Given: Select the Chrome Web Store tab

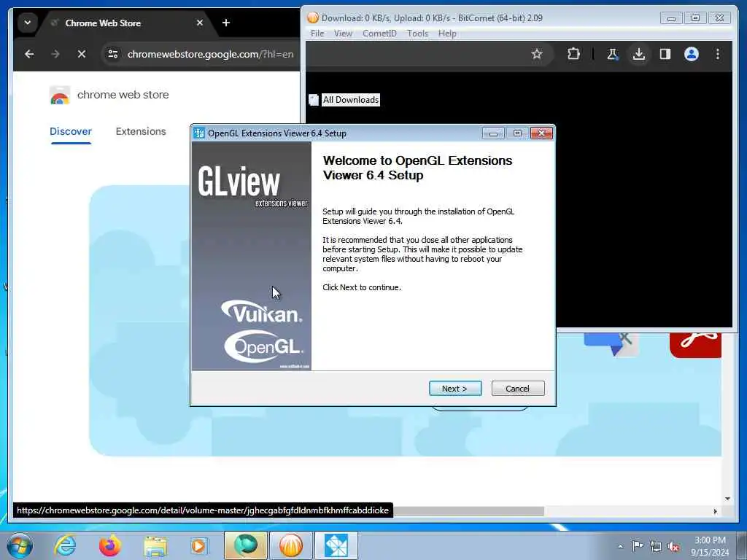Looking at the screenshot, I should coord(103,23).
